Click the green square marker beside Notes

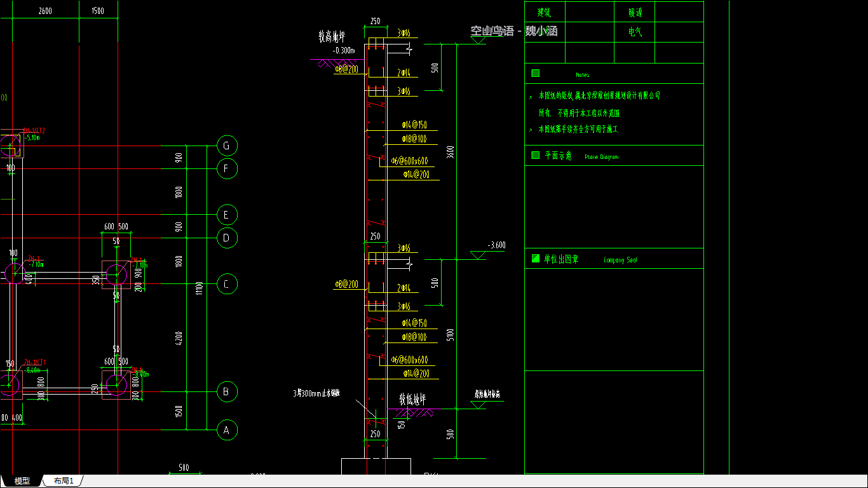[535, 74]
